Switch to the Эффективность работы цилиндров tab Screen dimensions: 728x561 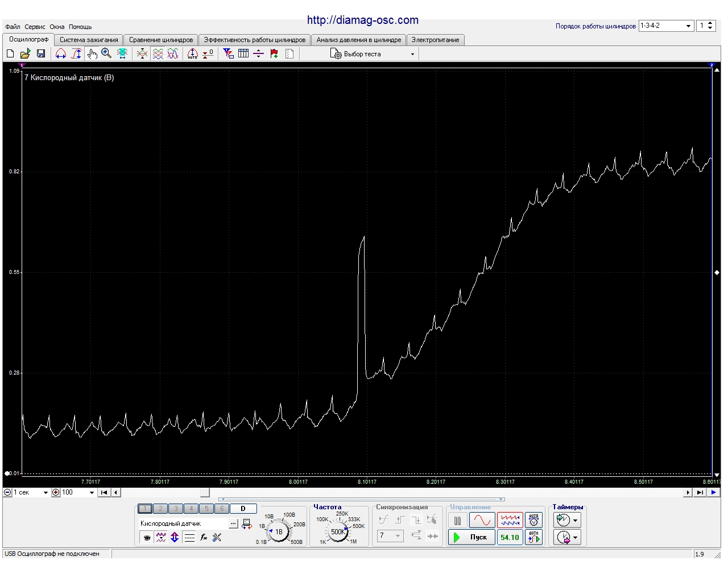[x=255, y=40]
